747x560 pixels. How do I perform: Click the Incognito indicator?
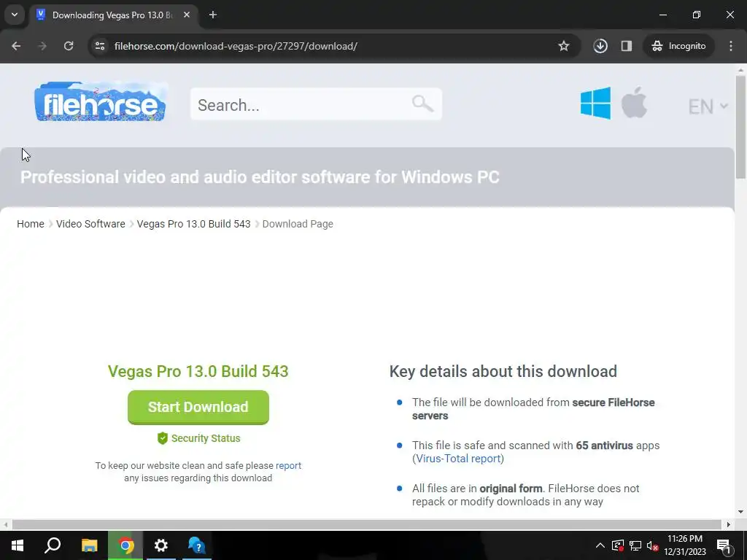click(x=679, y=46)
